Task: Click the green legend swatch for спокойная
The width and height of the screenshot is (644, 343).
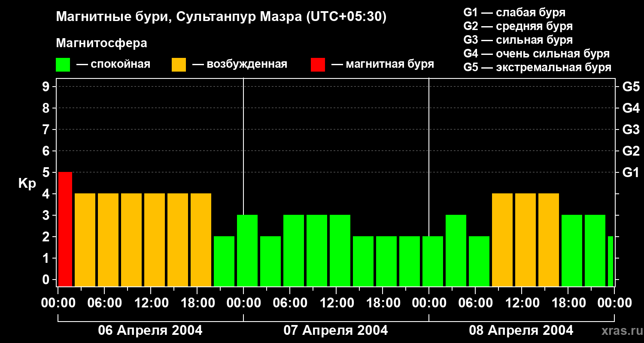Action: [x=63, y=65]
